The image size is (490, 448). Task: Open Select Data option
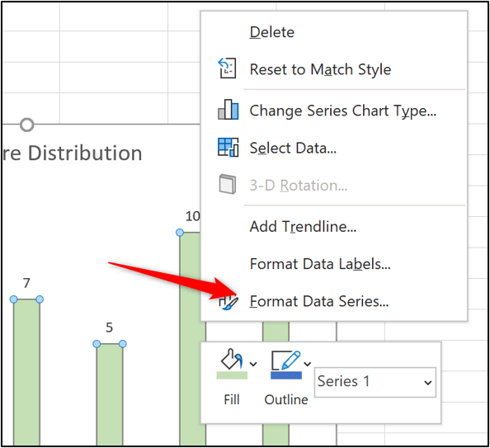[293, 148]
